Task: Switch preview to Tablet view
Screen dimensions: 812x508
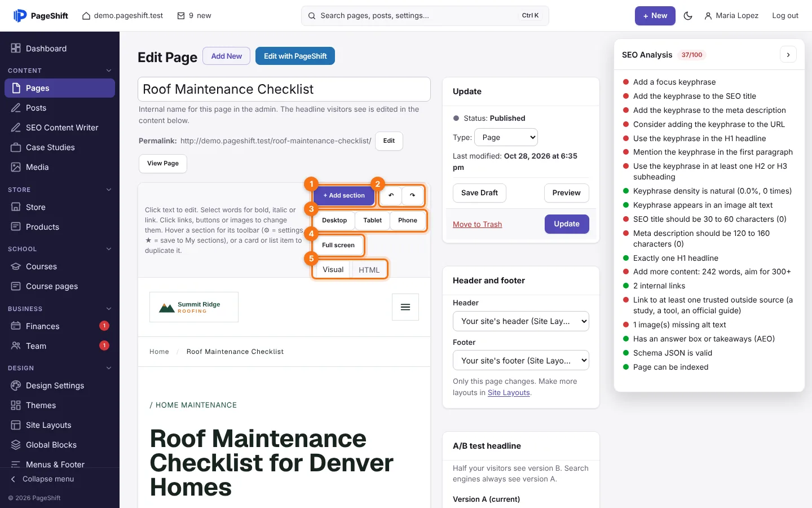Action: tap(373, 220)
